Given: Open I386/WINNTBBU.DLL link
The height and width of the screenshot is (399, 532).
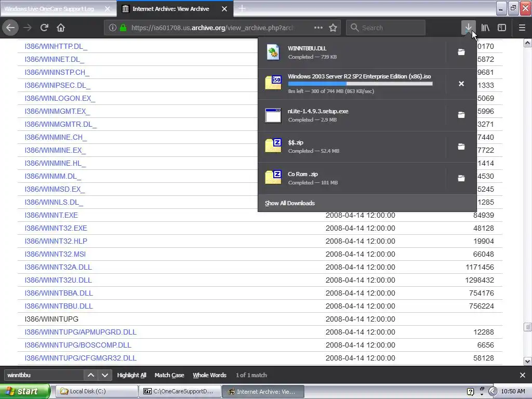Looking at the screenshot, I should pos(59,306).
